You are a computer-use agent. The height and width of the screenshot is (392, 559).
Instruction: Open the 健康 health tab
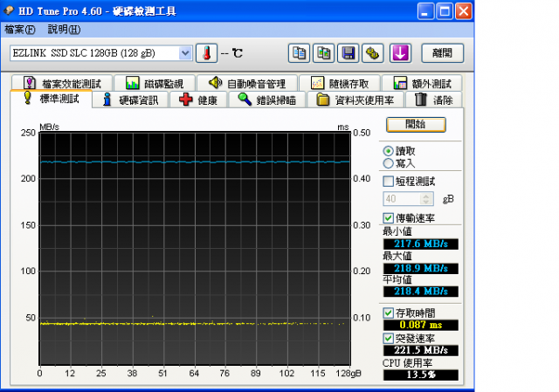point(198,100)
